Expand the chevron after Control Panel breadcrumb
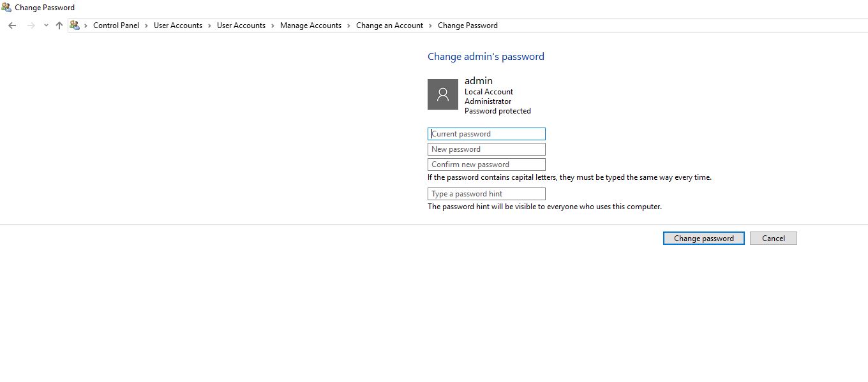This screenshot has height=382, width=868. click(x=146, y=26)
